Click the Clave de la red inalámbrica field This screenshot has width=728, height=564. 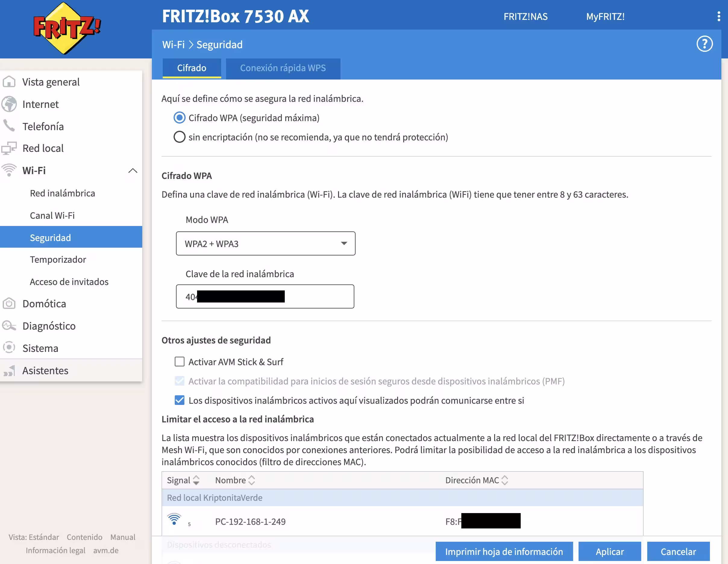tap(265, 296)
